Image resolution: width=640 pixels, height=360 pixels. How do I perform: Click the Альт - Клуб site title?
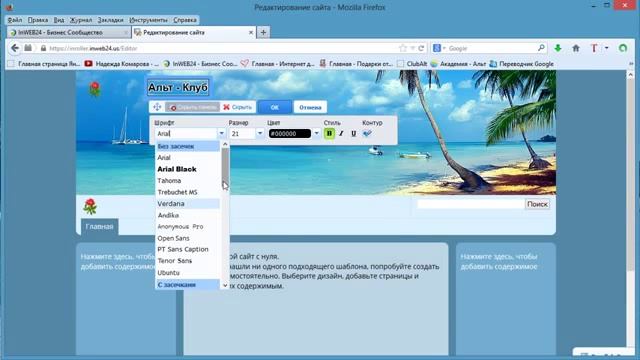178,87
